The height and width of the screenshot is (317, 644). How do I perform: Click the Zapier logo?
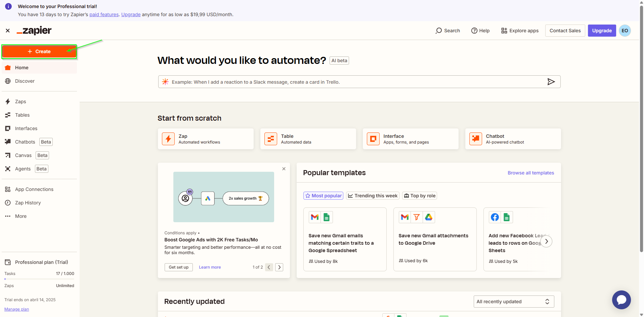pyautogui.click(x=34, y=31)
